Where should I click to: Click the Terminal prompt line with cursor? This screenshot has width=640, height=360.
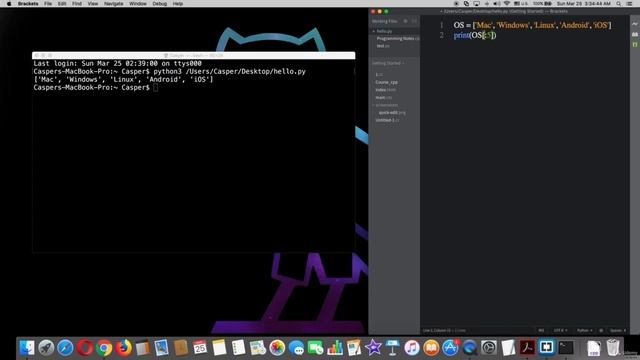tap(96, 87)
